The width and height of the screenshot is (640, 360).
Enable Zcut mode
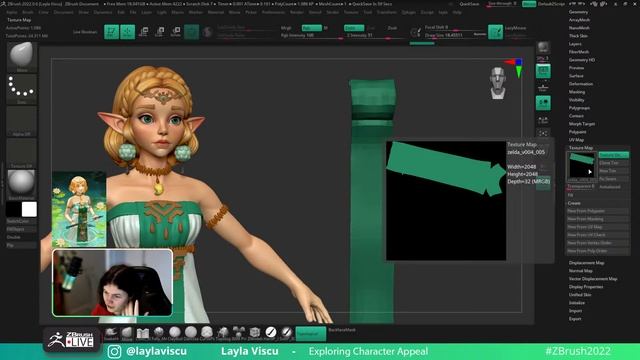click(x=393, y=28)
